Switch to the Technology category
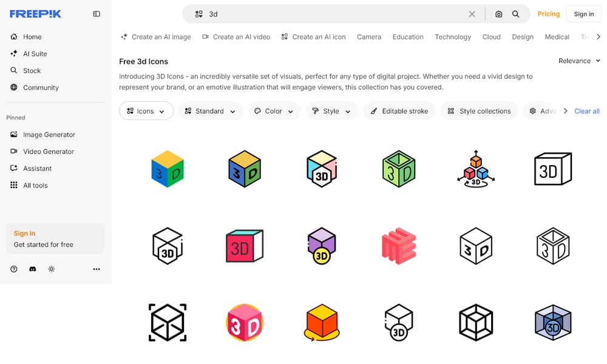This screenshot has width=607, height=364. coord(453,37)
